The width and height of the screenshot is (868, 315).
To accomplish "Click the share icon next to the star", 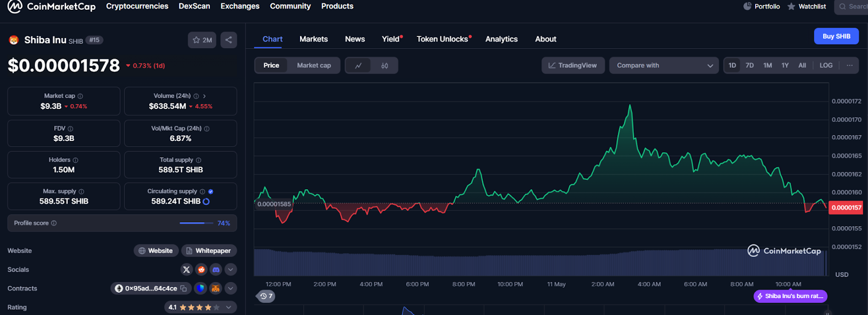I will click(228, 40).
